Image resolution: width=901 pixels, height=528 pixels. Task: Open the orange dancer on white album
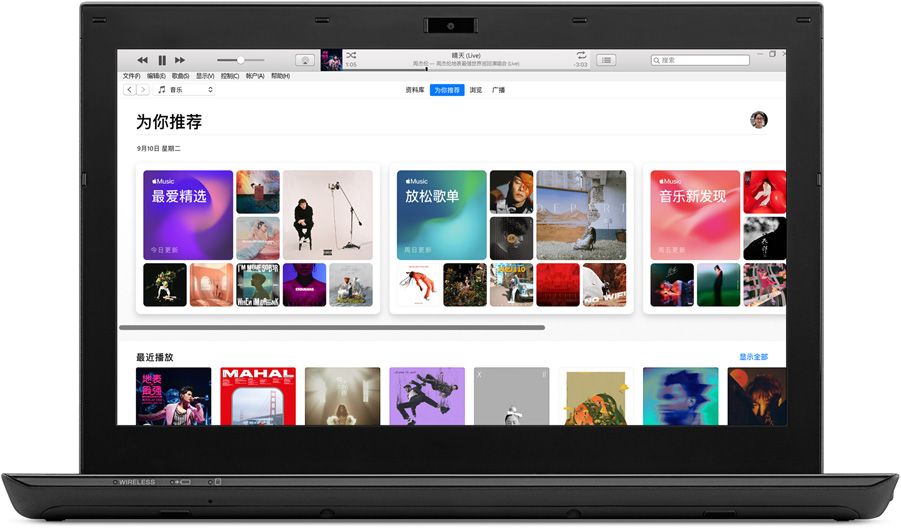pyautogui.click(x=418, y=285)
